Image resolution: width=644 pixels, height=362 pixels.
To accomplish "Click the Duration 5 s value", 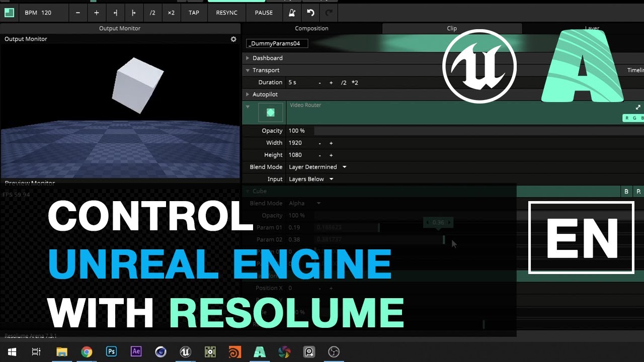I will [x=292, y=82].
